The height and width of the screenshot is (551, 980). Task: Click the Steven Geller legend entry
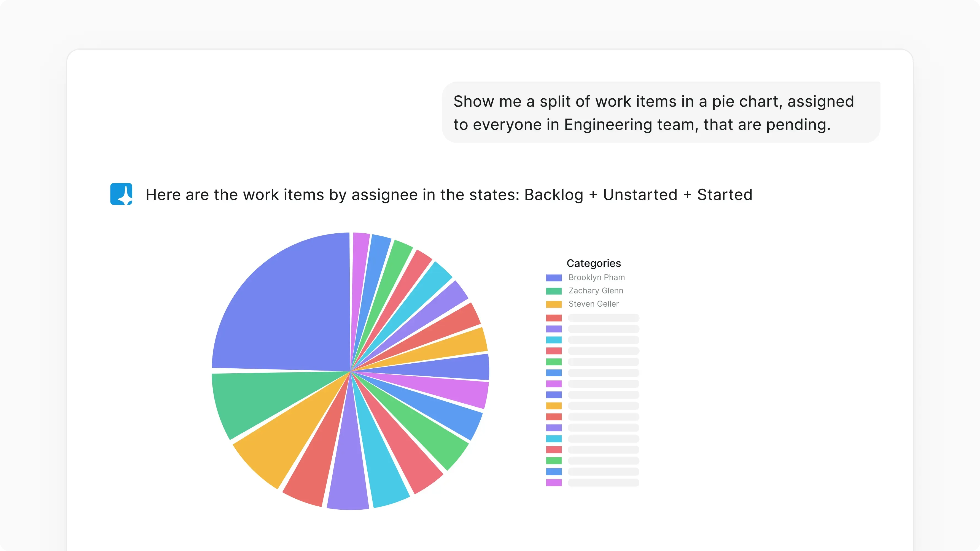[x=593, y=304]
